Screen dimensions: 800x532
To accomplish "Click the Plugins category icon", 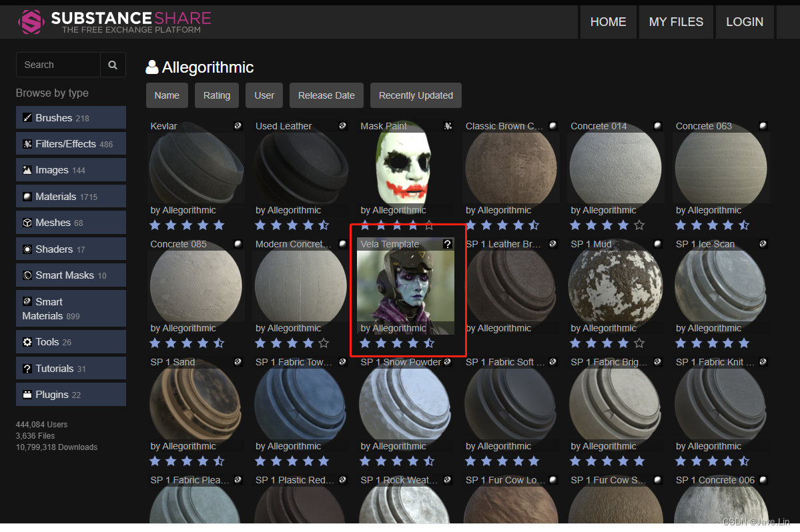I will pyautogui.click(x=27, y=395).
